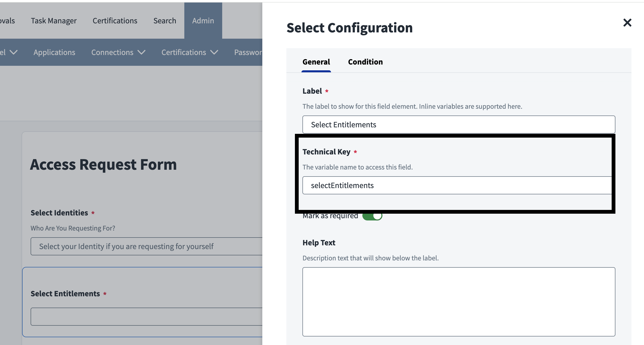This screenshot has width=644, height=345.
Task: Open the Admin menu
Action: tap(203, 21)
